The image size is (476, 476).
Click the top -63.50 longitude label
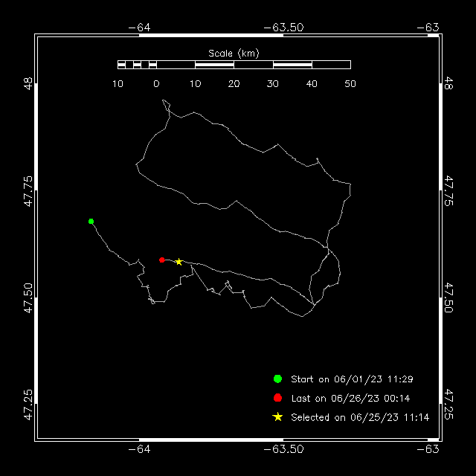click(x=283, y=28)
